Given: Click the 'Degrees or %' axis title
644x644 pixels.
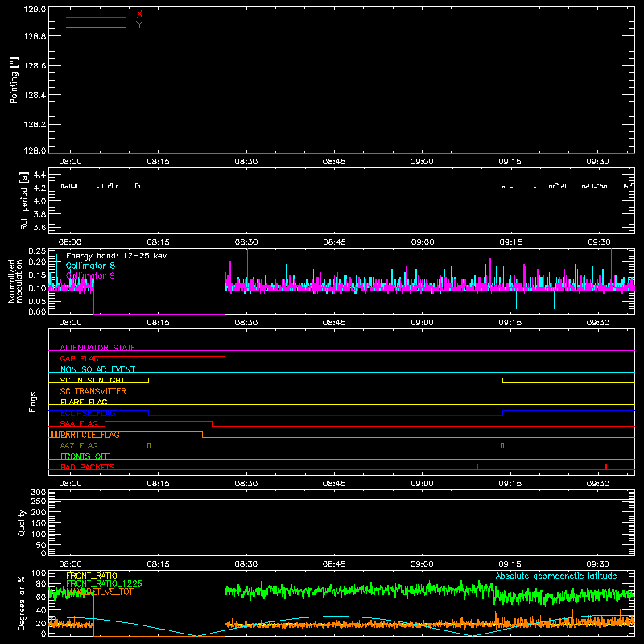Looking at the screenshot, I should coord(21,603).
